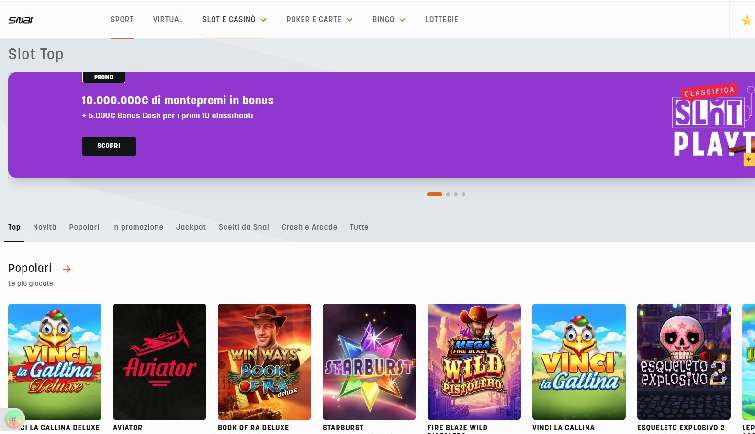755x434 pixels.
Task: Switch to the Jackpot tab
Action: click(x=190, y=227)
